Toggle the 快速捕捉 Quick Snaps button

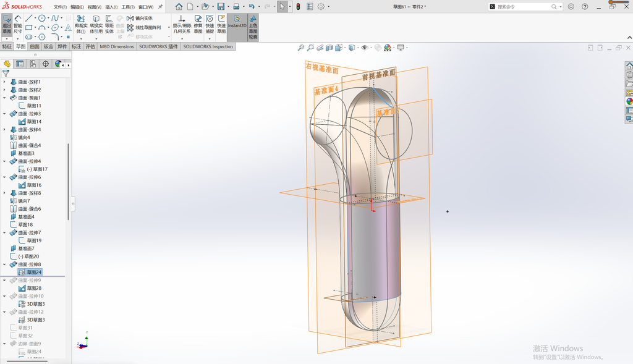point(210,25)
